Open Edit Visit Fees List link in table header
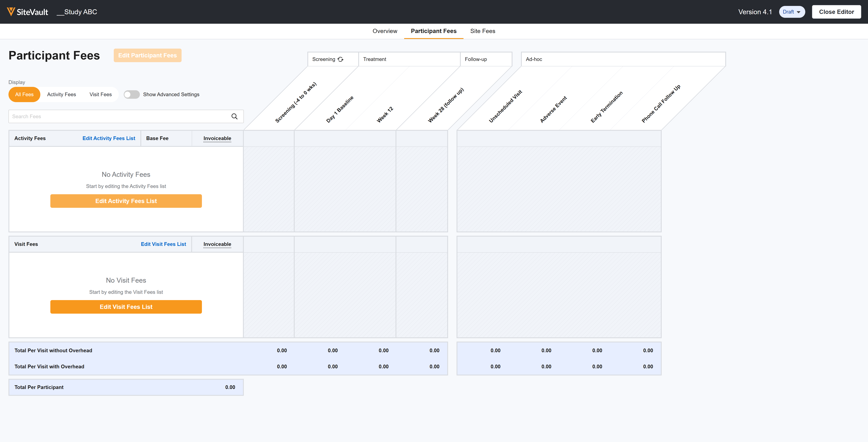868x442 pixels. 163,244
